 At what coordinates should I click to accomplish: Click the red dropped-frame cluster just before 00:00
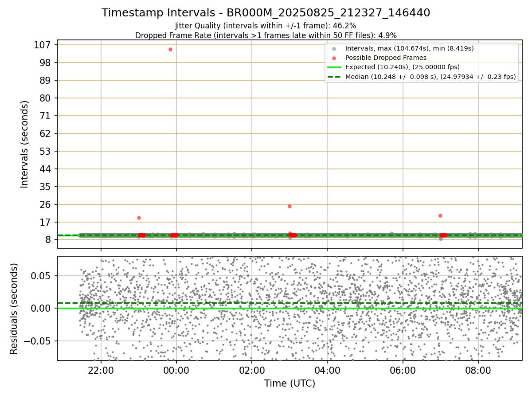[x=174, y=235]
